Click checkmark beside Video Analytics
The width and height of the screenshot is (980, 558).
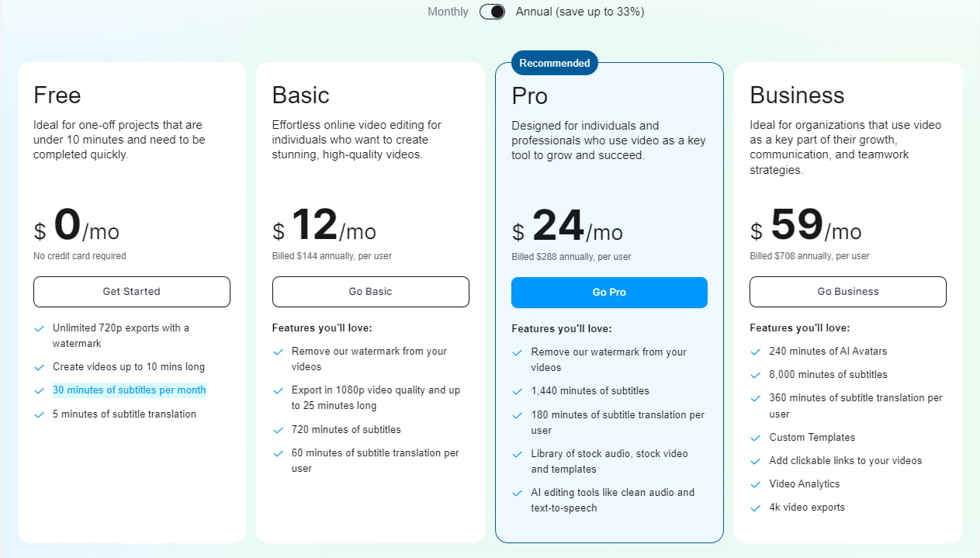tap(755, 485)
